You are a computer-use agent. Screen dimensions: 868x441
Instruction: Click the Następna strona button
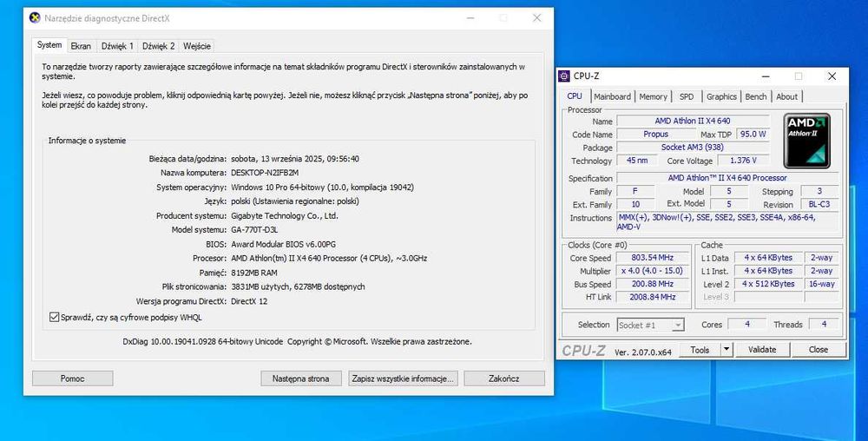tap(300, 378)
